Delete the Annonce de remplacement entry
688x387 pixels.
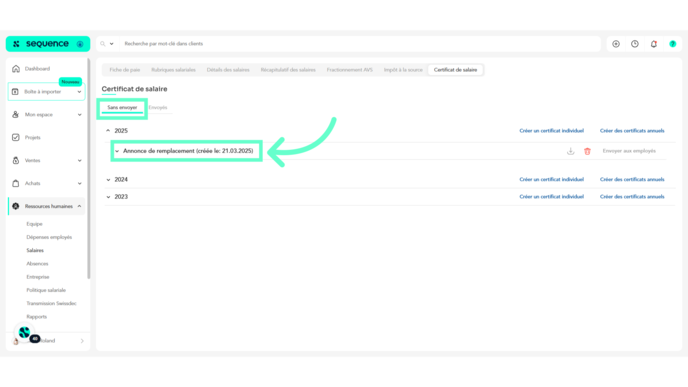tap(588, 151)
